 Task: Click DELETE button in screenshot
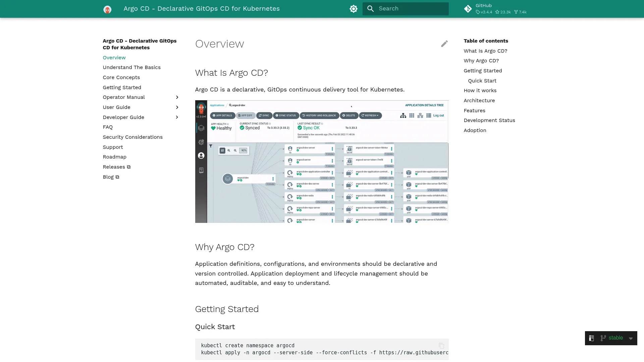pos(349,115)
